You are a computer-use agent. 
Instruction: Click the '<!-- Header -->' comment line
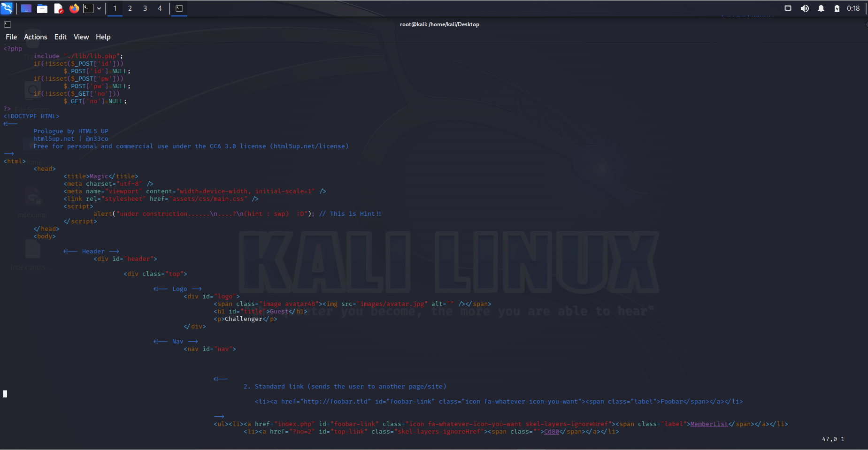92,252
